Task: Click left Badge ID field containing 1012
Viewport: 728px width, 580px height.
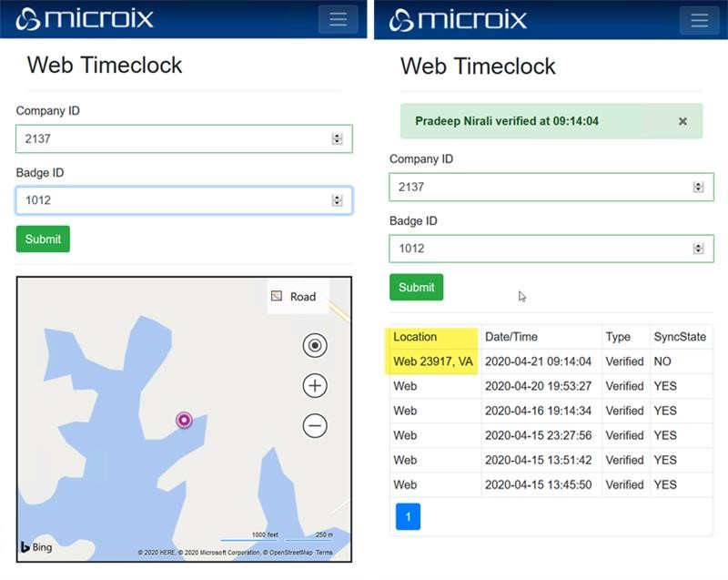Action: [173, 201]
